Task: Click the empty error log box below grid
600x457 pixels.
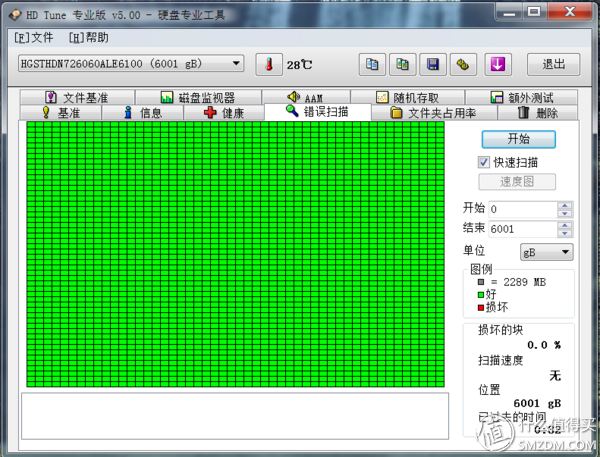Action: tap(235, 416)
